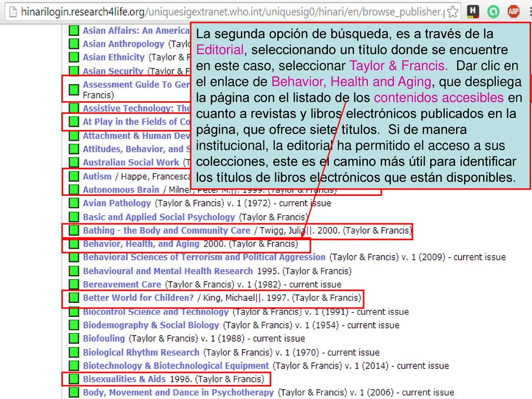Open Biocontrol Science and Technology link

tap(156, 312)
